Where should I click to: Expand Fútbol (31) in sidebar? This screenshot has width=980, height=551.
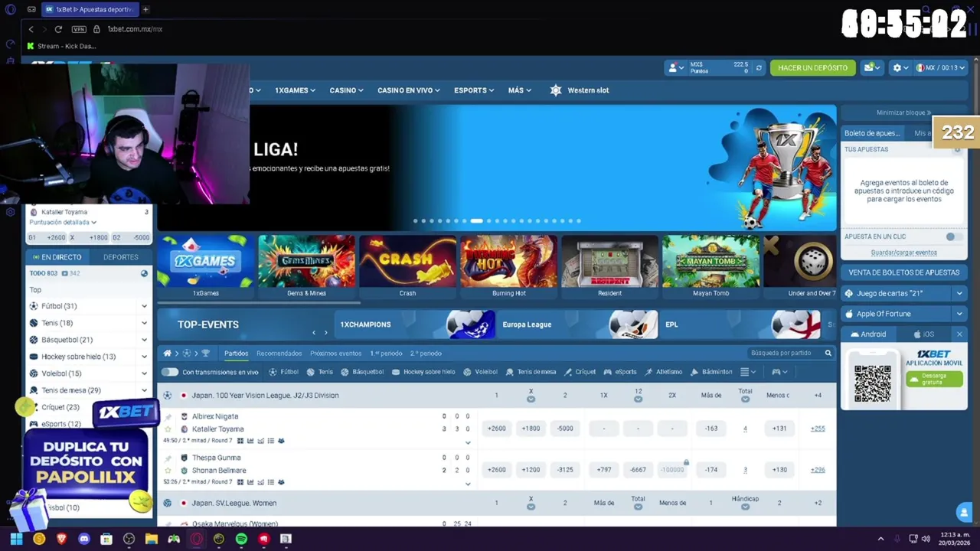144,306
